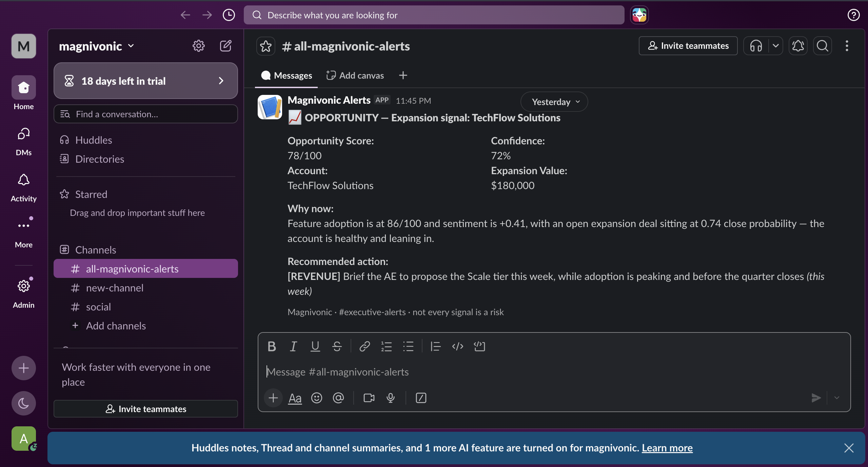Record a video clip
The width and height of the screenshot is (868, 467).
369,398
